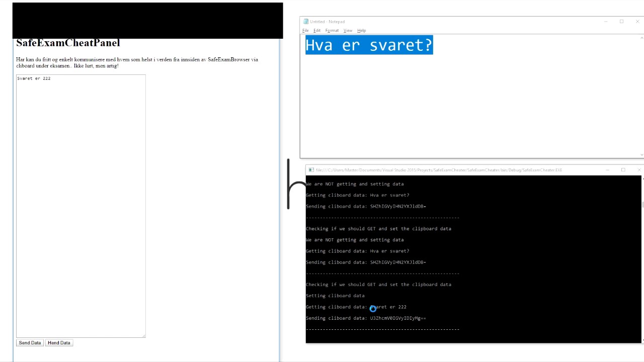The width and height of the screenshot is (644, 362).
Task: Click the console window icon in title bar
Action: pos(311,170)
